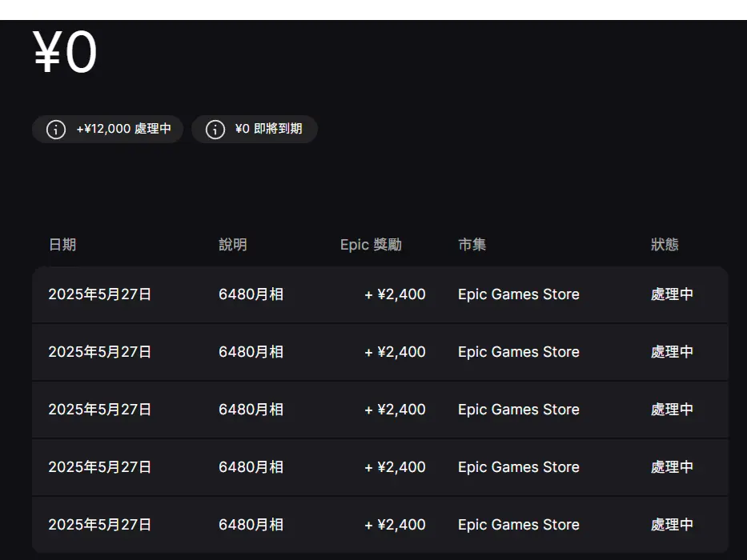Select the 處理中 status in the fourth row
The image size is (747, 560).
click(x=672, y=467)
